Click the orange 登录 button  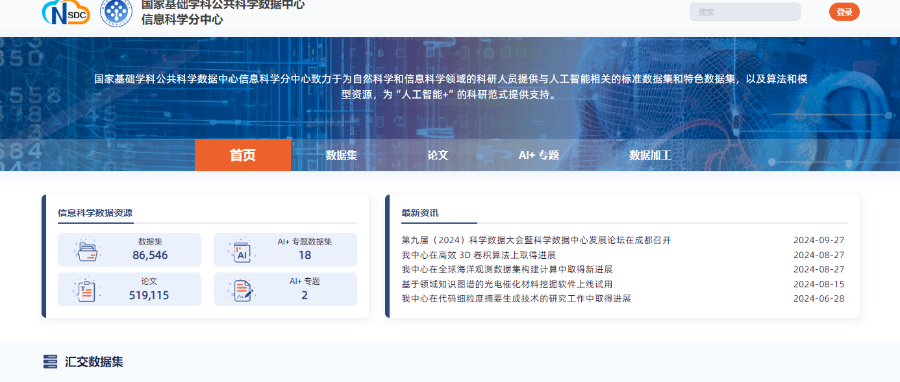(x=844, y=12)
